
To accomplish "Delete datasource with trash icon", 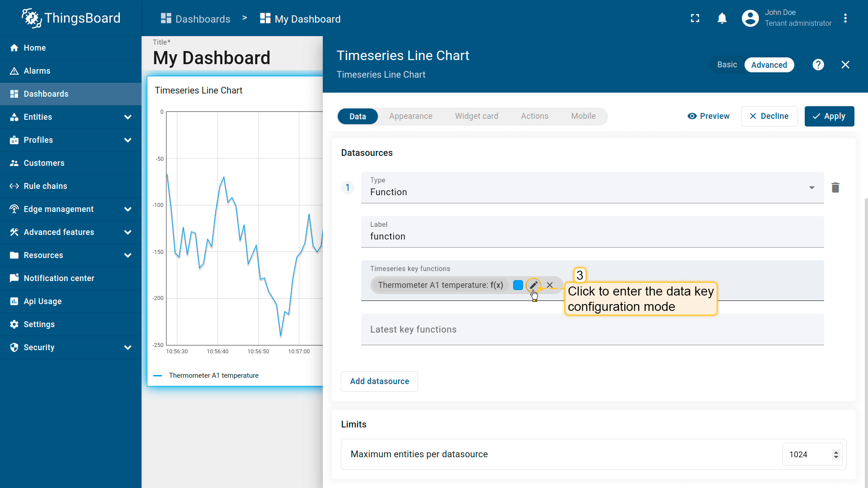I will (x=835, y=188).
